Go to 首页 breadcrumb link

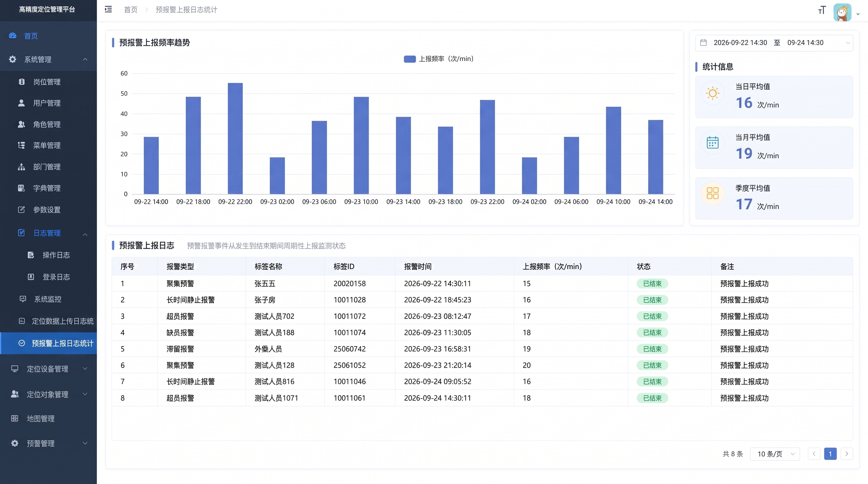(131, 9)
